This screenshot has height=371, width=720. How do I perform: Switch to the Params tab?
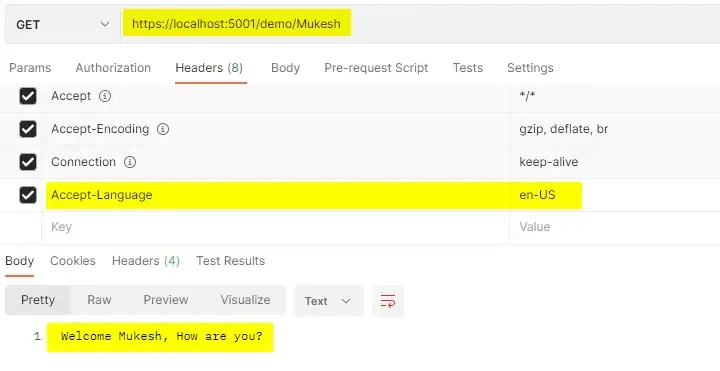[x=30, y=68]
